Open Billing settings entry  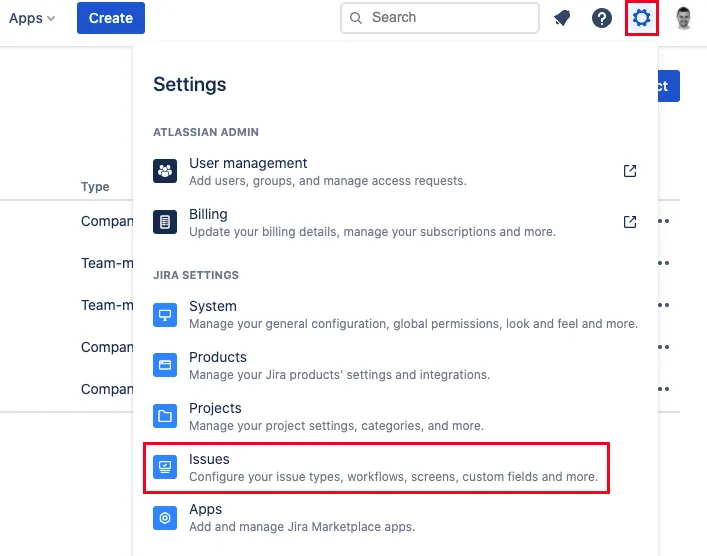(395, 222)
